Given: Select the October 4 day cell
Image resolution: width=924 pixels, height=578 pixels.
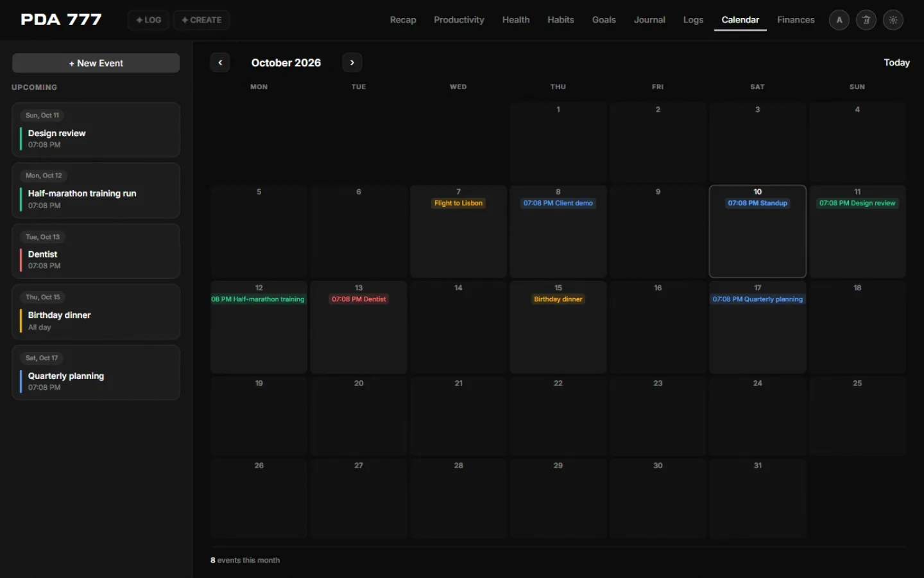Looking at the screenshot, I should click(857, 143).
